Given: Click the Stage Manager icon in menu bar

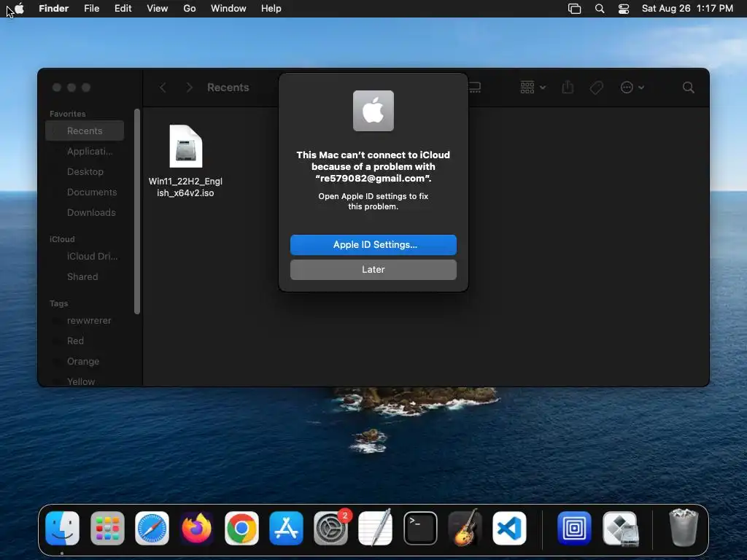Looking at the screenshot, I should tap(575, 9).
